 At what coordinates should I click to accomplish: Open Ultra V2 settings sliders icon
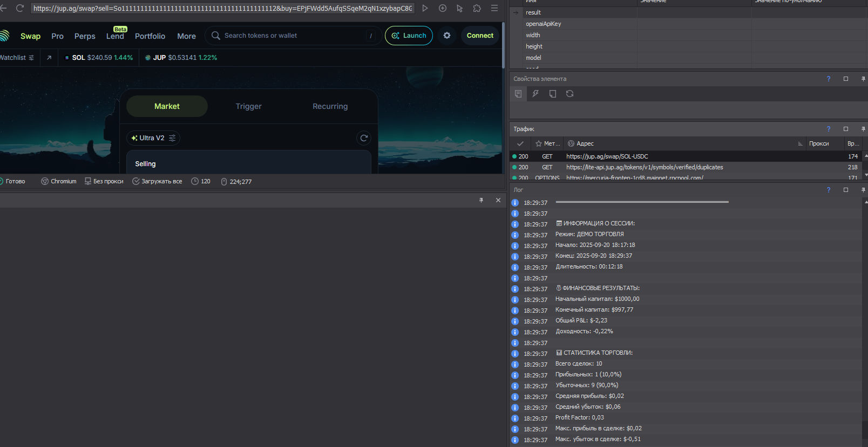(x=172, y=138)
